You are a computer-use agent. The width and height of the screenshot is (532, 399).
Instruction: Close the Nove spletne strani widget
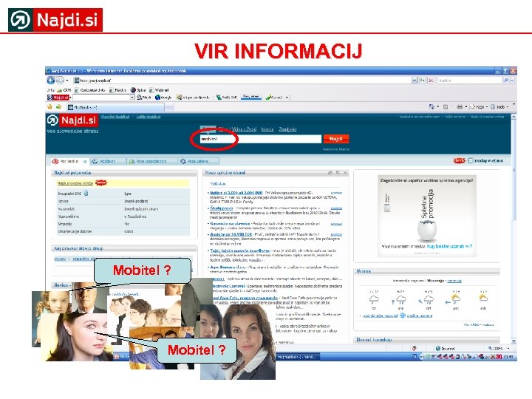[x=345, y=173]
